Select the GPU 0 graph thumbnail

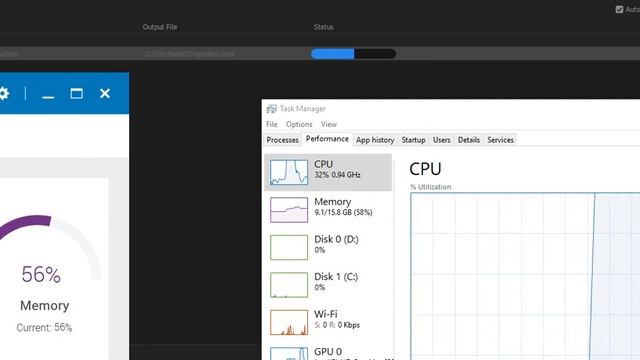click(289, 353)
